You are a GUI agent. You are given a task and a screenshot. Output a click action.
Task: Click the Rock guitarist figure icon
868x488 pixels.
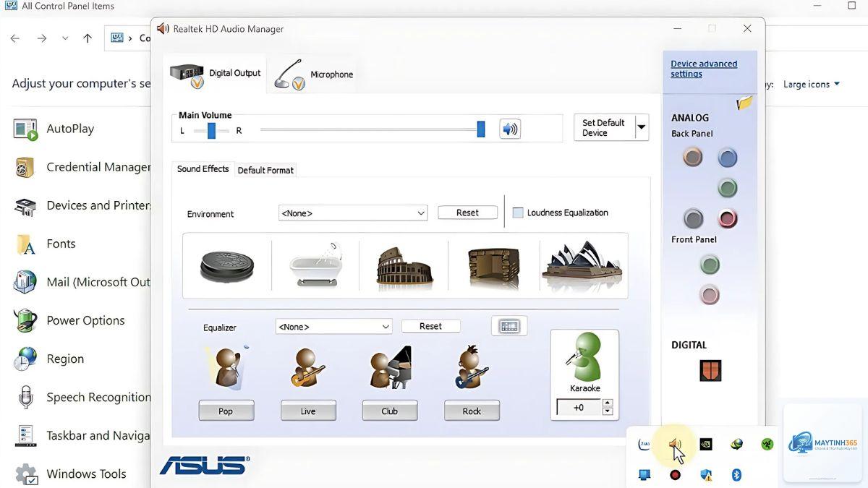(472, 367)
